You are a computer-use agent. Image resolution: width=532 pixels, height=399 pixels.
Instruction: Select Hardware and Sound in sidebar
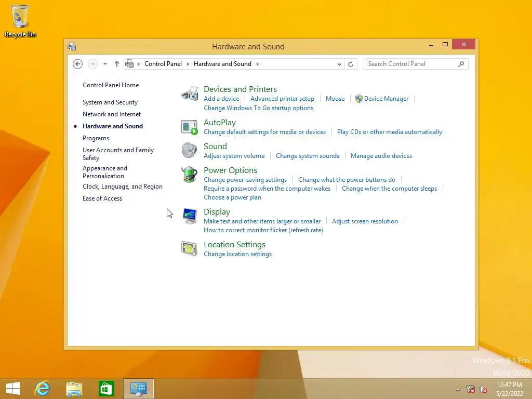(x=113, y=126)
